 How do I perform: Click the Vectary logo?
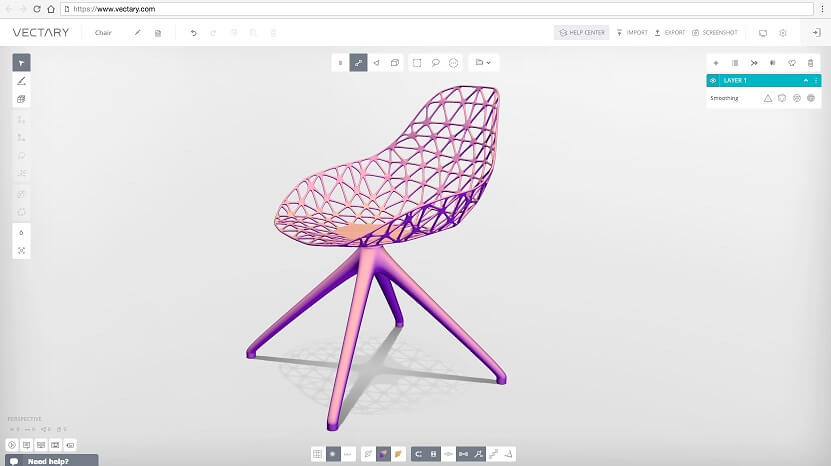tap(41, 32)
